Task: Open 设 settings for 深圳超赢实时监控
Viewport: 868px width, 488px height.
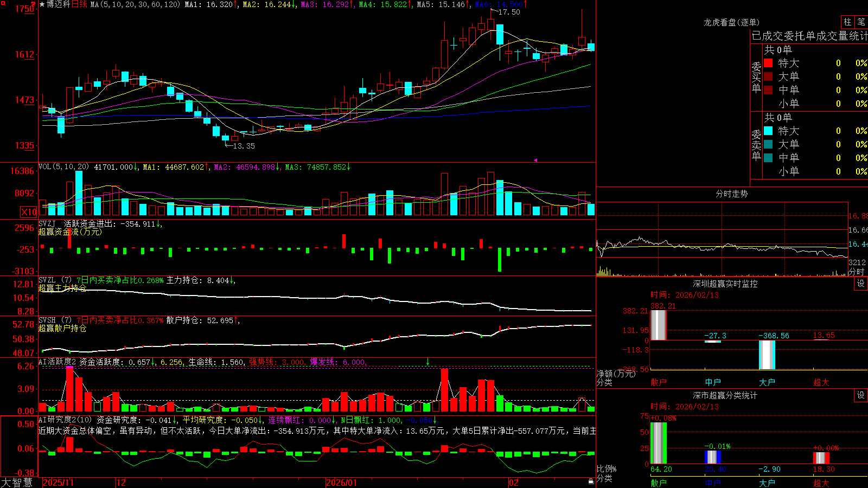Action: pos(860,284)
